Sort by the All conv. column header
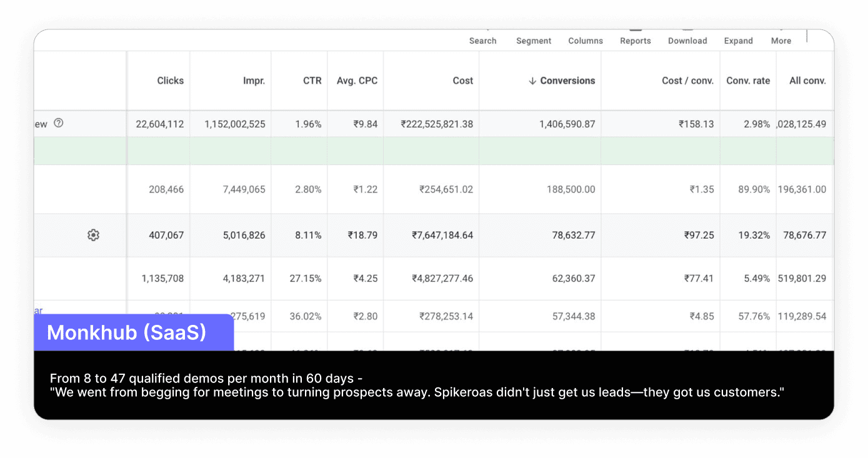This screenshot has height=458, width=868. point(808,81)
